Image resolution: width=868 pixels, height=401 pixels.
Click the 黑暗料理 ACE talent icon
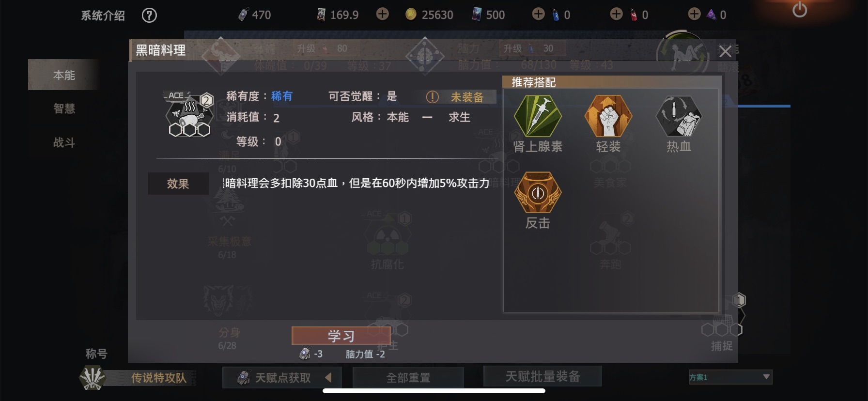tap(189, 114)
